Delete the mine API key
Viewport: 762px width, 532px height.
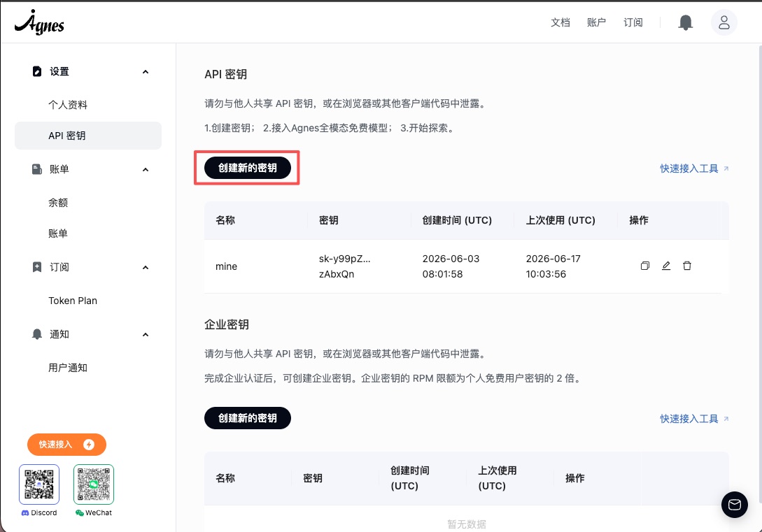tap(686, 266)
